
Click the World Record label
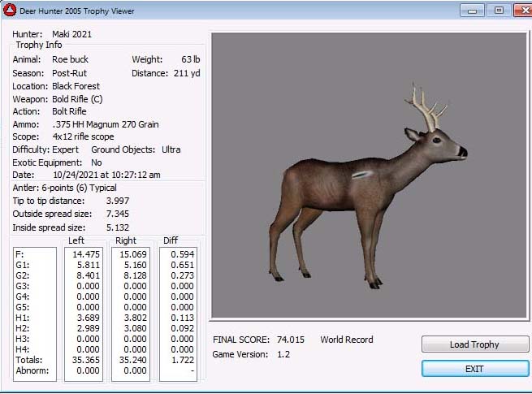click(x=347, y=340)
